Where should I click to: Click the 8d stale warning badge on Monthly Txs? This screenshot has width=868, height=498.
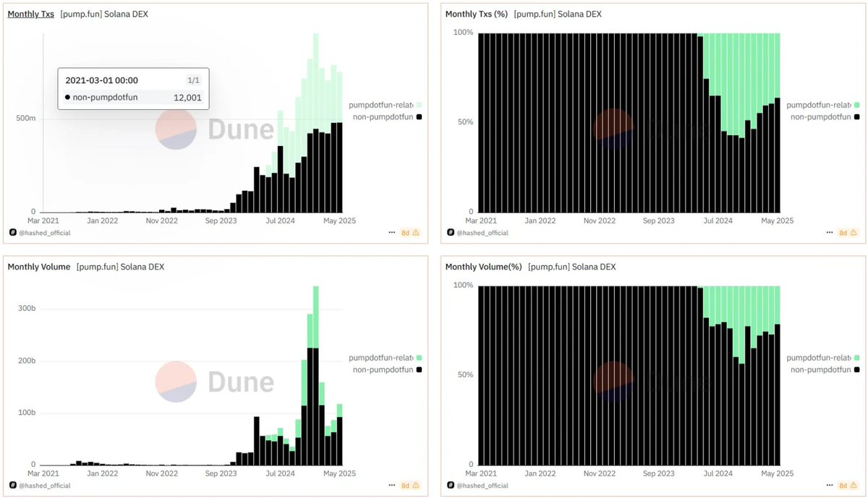pos(410,233)
